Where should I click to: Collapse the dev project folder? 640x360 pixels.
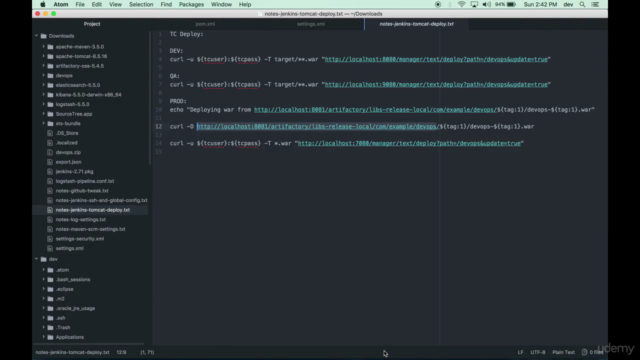(x=36, y=259)
